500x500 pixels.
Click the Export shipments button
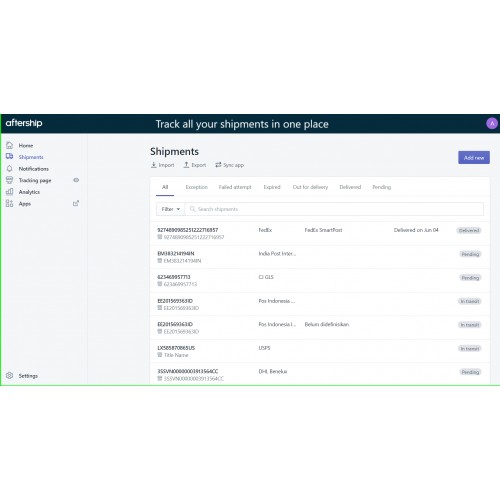click(x=195, y=165)
